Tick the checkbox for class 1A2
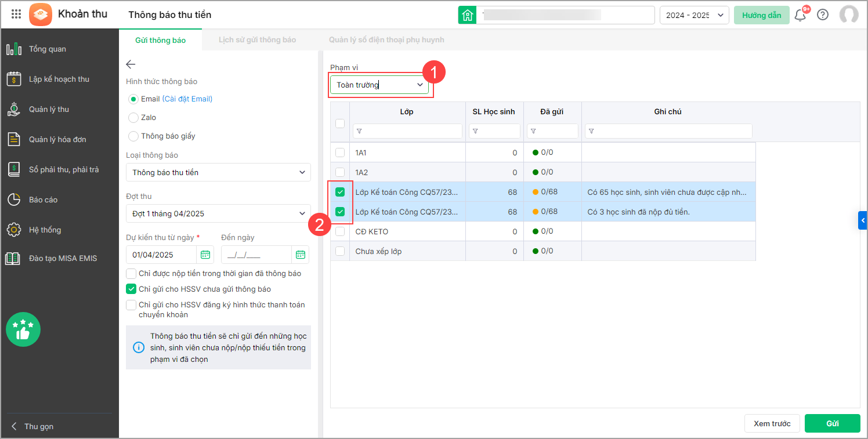Screen dimensions: 868x439 coord(340,172)
